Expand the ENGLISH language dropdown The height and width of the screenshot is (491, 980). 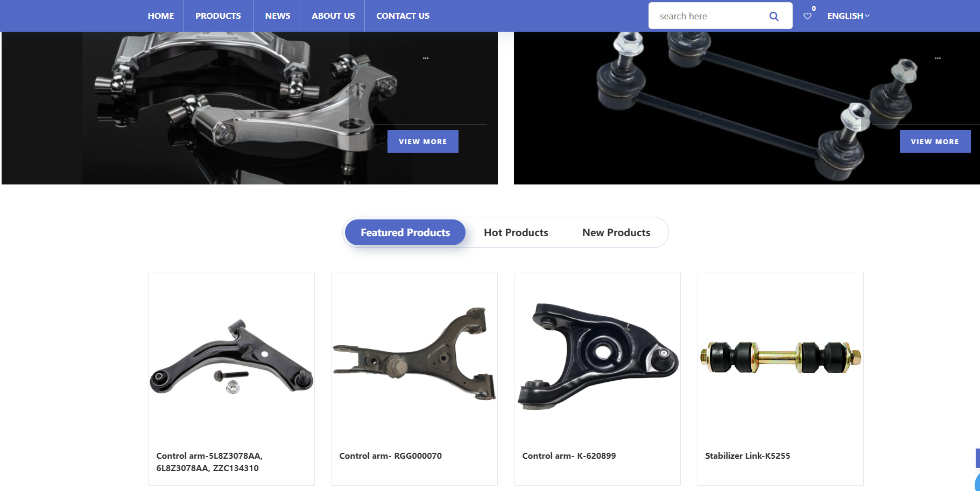click(x=848, y=16)
